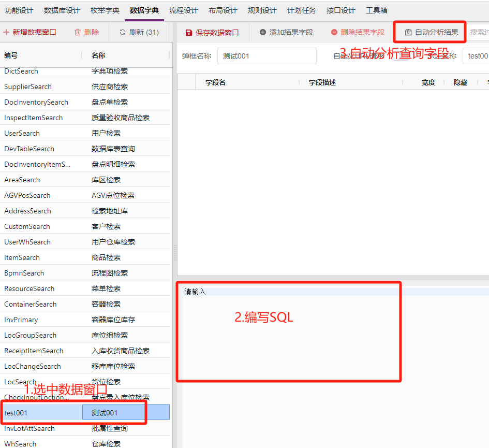
Task: Open the 工具箱 tab
Action: pyautogui.click(x=377, y=10)
